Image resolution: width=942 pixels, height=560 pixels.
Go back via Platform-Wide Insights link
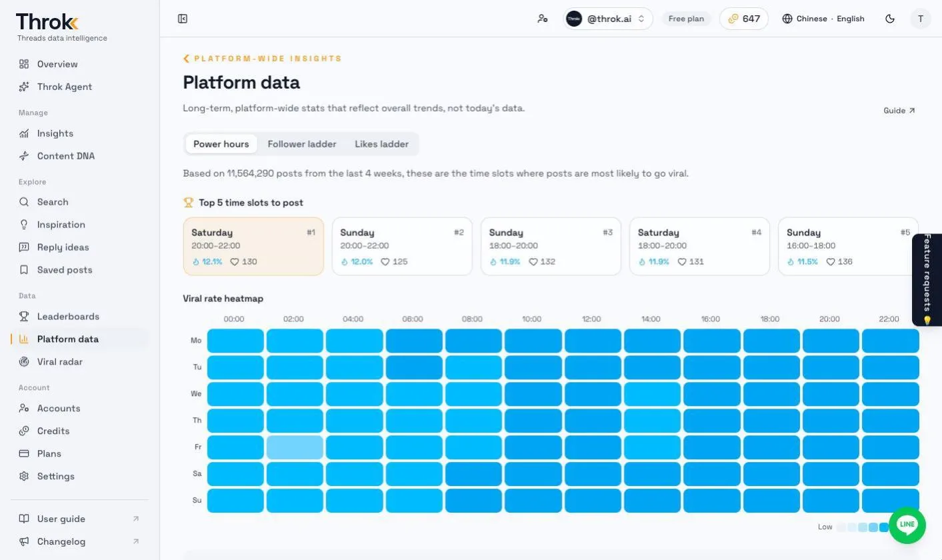(263, 59)
